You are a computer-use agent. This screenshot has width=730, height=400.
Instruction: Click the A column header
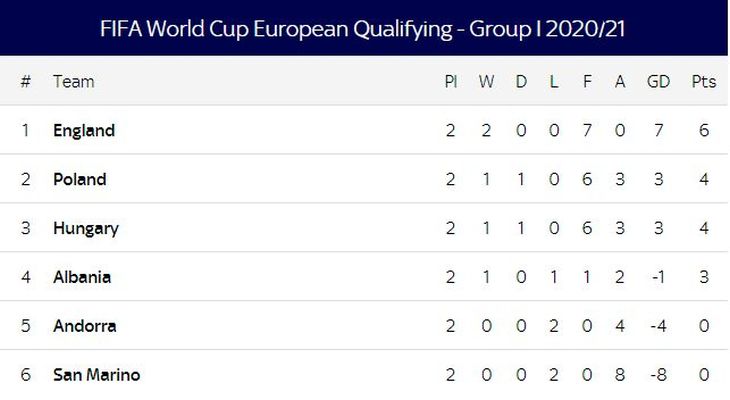click(620, 81)
